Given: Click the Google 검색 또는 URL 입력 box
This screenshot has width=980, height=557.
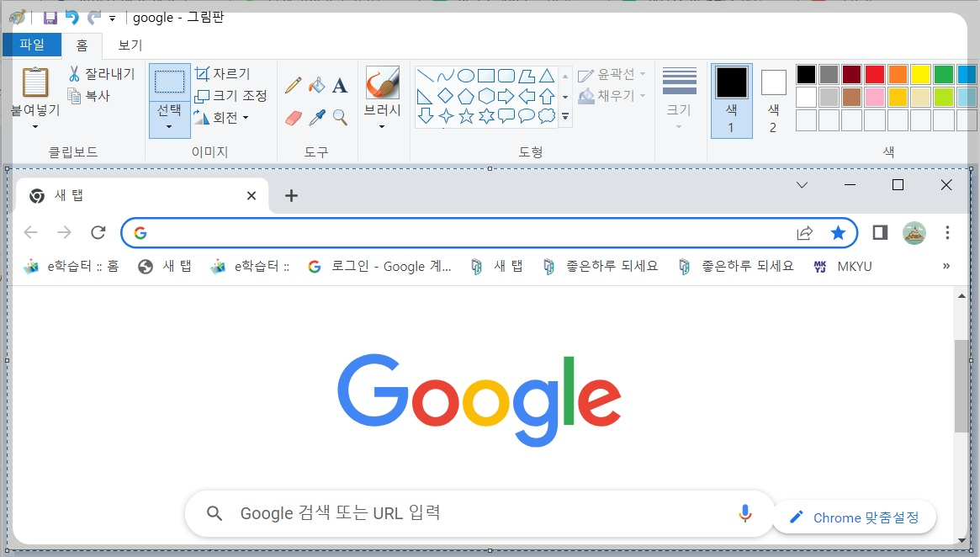Looking at the screenshot, I should click(479, 514).
